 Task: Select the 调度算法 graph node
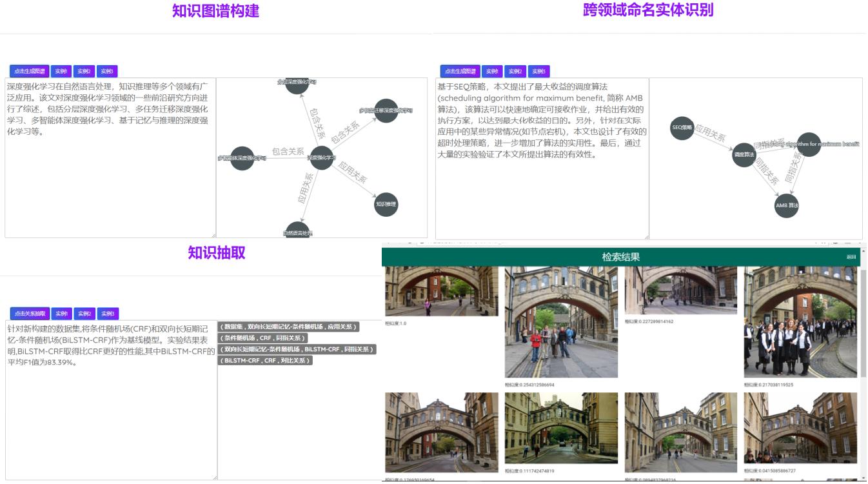[744, 155]
